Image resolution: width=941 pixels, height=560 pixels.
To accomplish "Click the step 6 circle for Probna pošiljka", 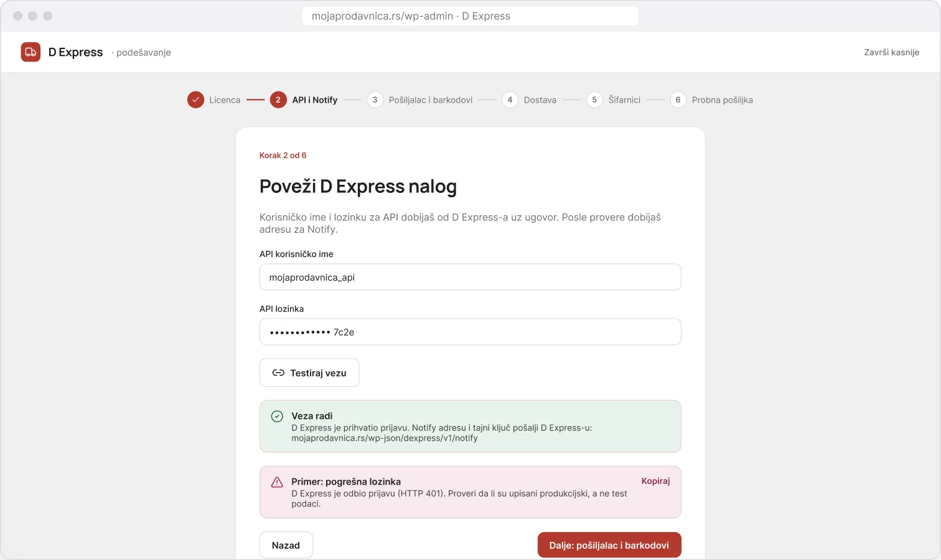I will (x=678, y=100).
